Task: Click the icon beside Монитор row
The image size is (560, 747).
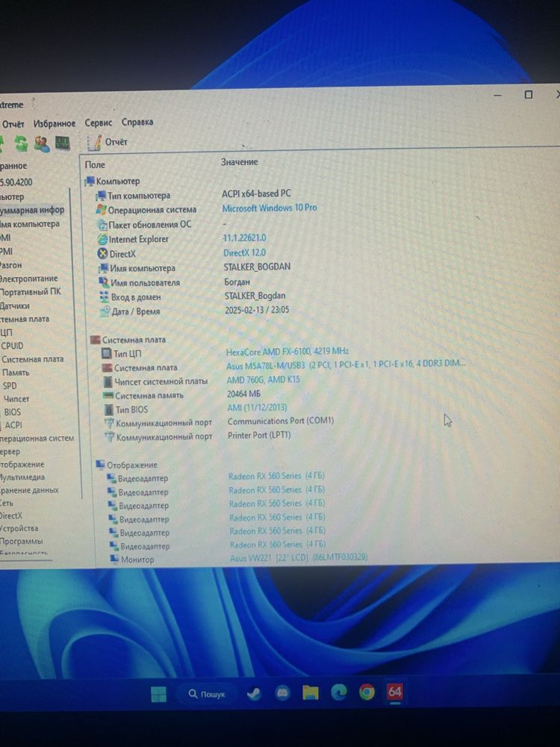Action: [114, 560]
